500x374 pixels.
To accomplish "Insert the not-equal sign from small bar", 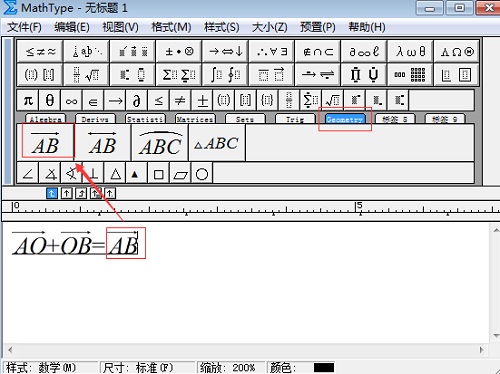I will [x=180, y=100].
